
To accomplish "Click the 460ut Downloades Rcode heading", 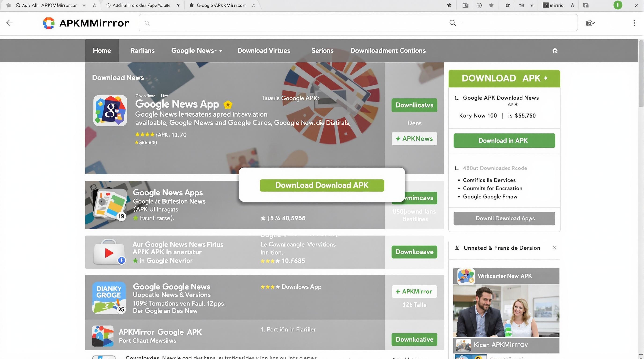I will click(x=495, y=168).
